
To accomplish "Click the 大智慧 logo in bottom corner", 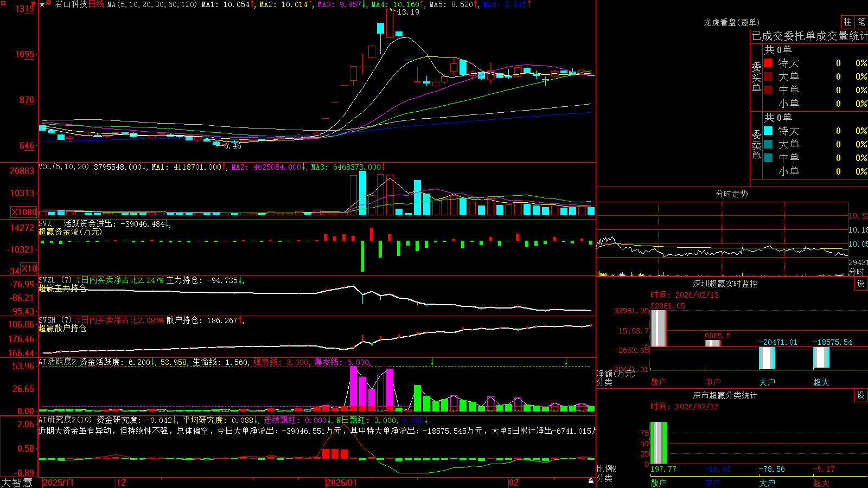I will tap(17, 483).
